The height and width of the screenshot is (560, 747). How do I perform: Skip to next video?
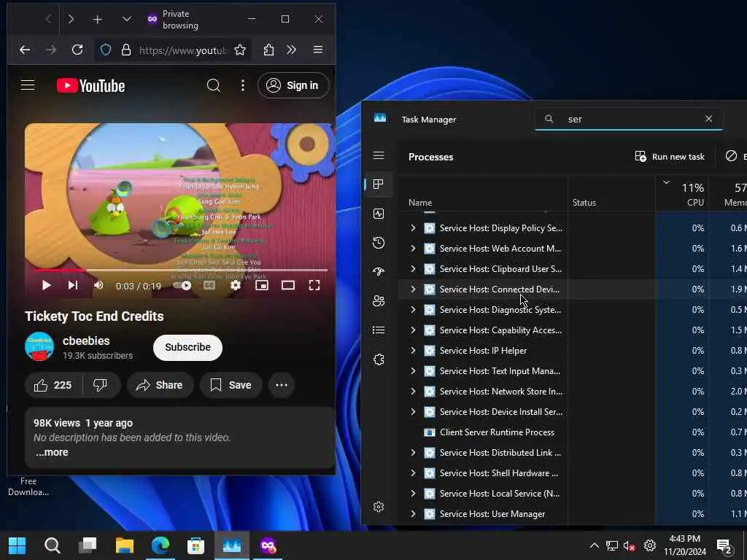point(72,285)
